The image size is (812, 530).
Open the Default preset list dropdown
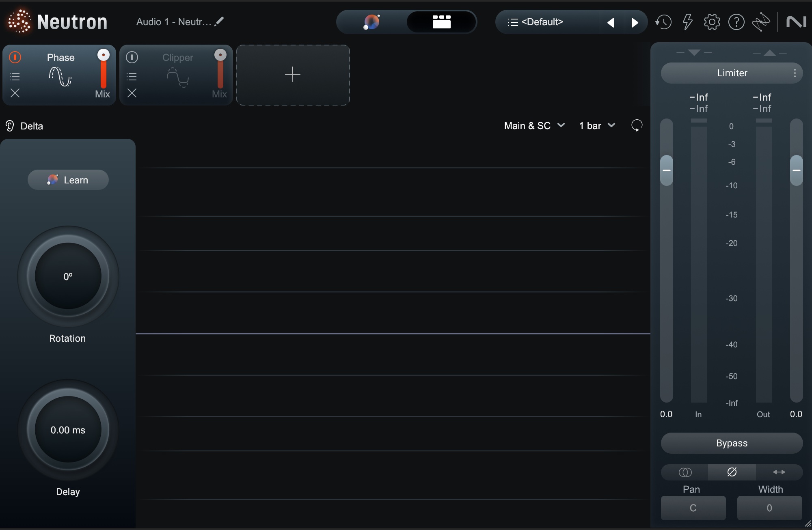click(536, 22)
